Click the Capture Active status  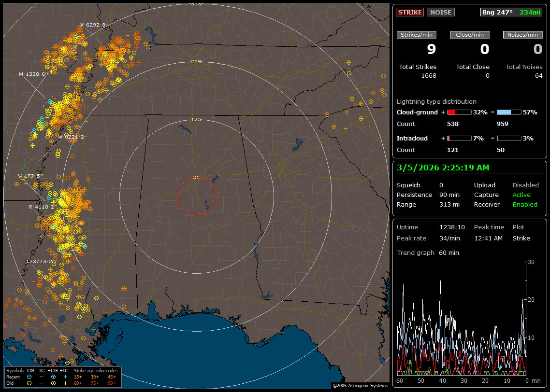click(521, 195)
